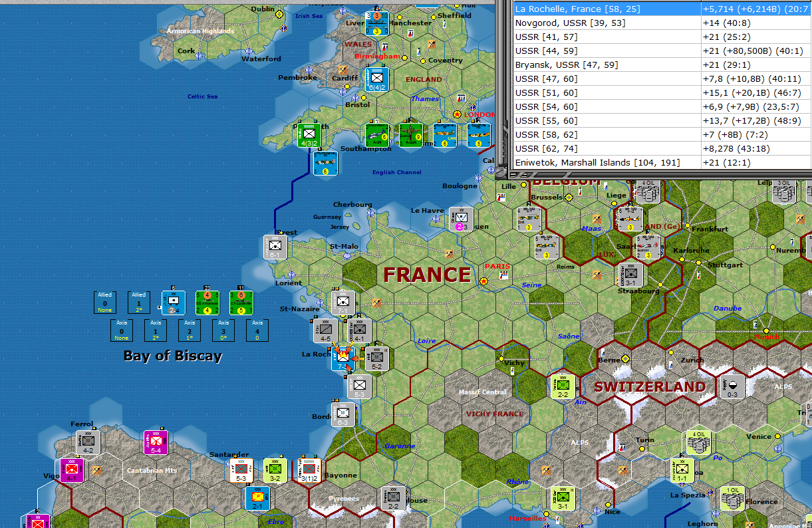Viewport: 812px width, 528px height.
Task: Click the +8,278 (43:18) odds cell
Action: [x=757, y=148]
